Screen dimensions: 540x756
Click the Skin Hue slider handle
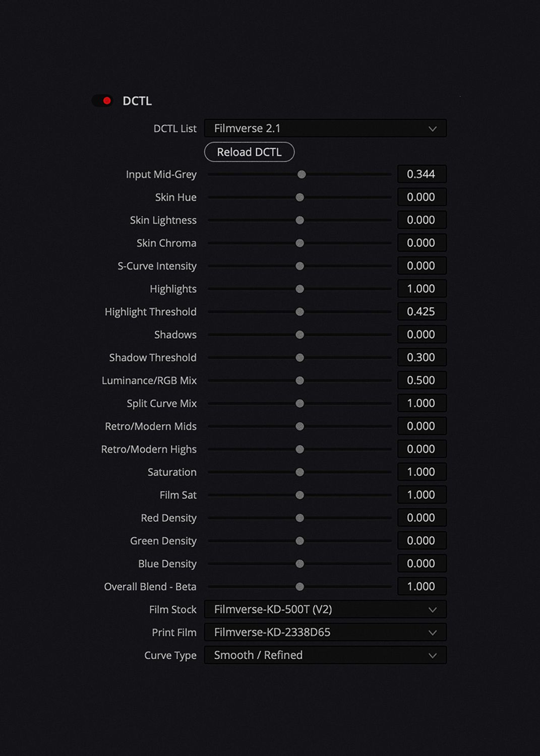click(x=300, y=197)
